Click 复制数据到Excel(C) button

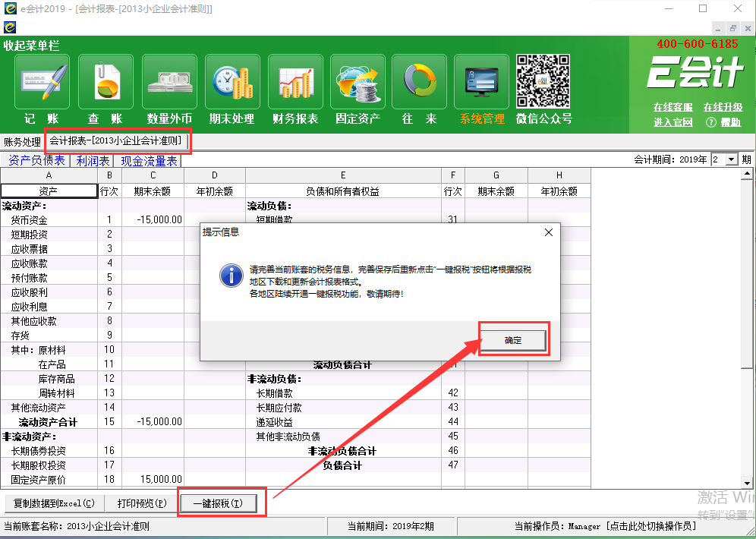(x=54, y=503)
